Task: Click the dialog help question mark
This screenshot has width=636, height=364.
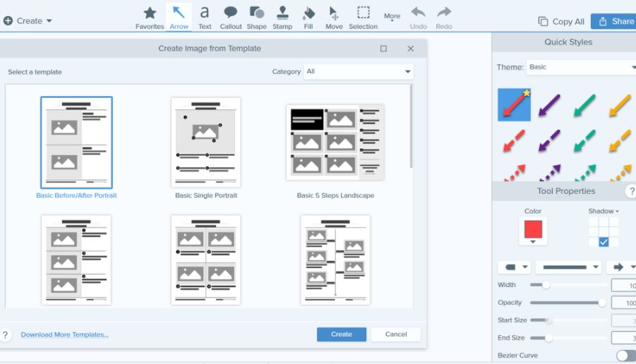Action: 5,335
